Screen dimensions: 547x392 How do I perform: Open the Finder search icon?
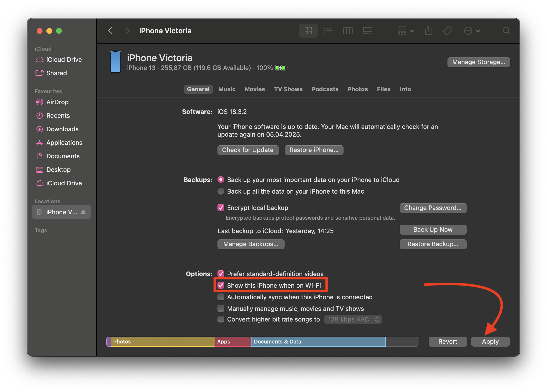pyautogui.click(x=506, y=31)
